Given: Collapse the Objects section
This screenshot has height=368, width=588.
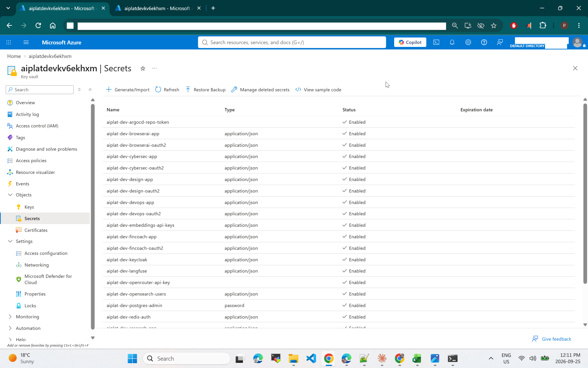Looking at the screenshot, I should click(10, 195).
